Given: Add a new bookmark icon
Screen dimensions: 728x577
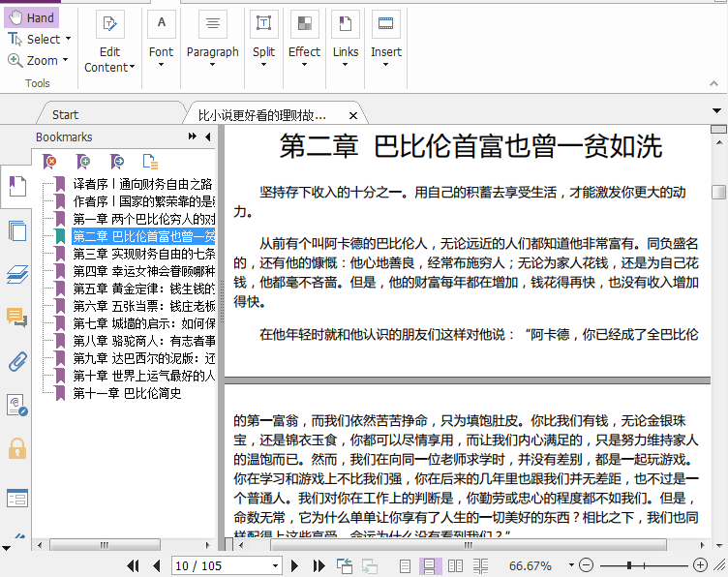Looking at the screenshot, I should click(x=84, y=162).
